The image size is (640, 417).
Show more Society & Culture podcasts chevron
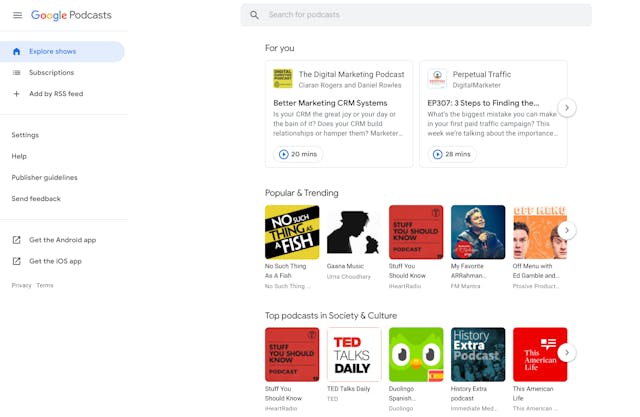[x=567, y=352]
